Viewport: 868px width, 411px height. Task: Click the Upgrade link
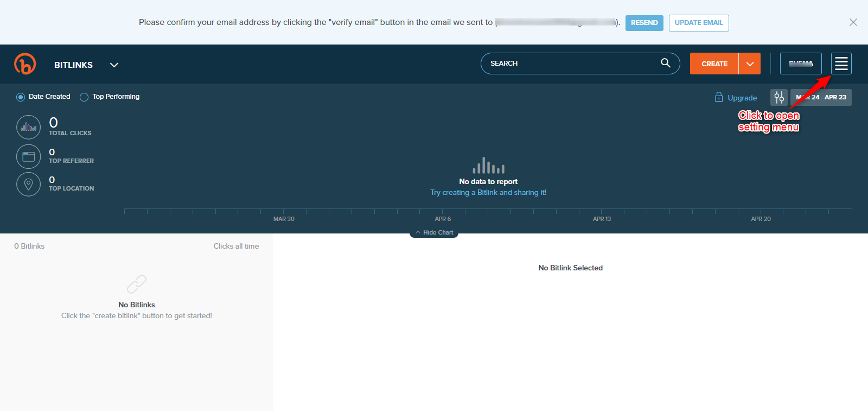pyautogui.click(x=742, y=98)
